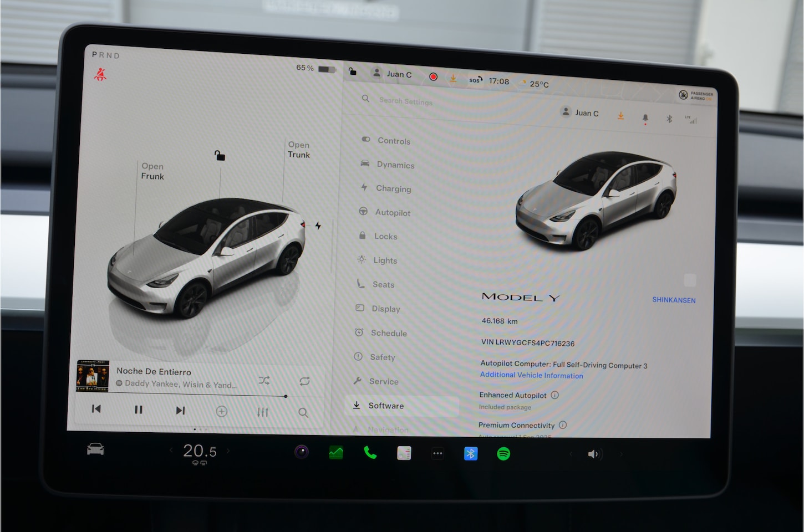The image size is (804, 532).
Task: Toggle the door lock icon above car
Action: 220,156
